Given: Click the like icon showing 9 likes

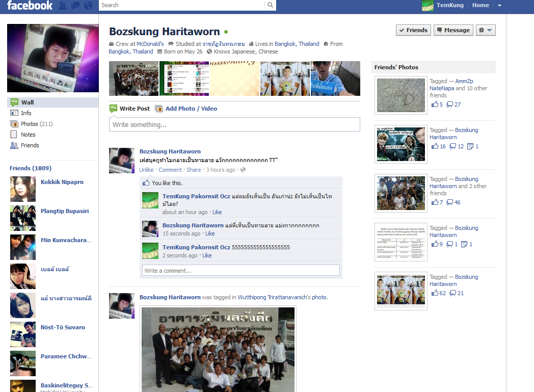Looking at the screenshot, I should 435,244.
